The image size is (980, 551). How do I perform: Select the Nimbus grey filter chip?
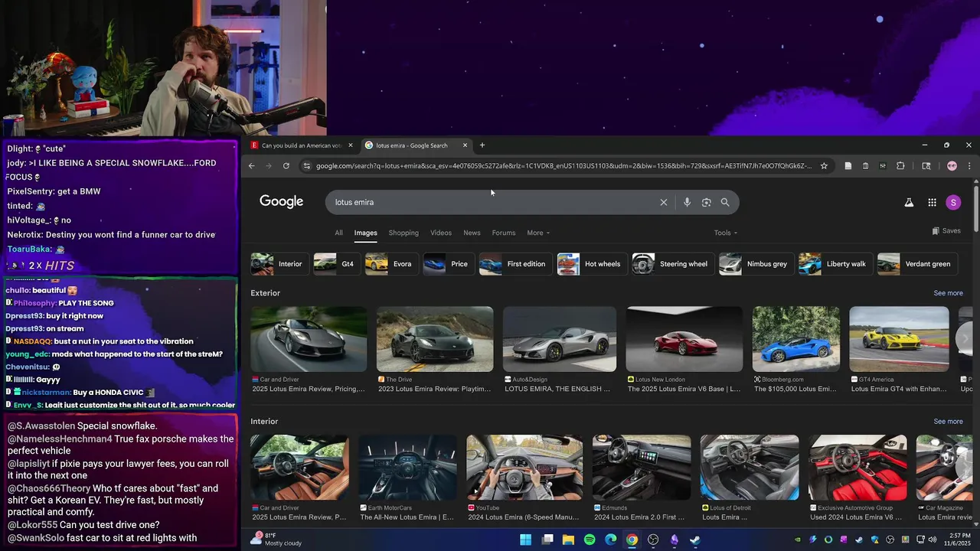(757, 264)
